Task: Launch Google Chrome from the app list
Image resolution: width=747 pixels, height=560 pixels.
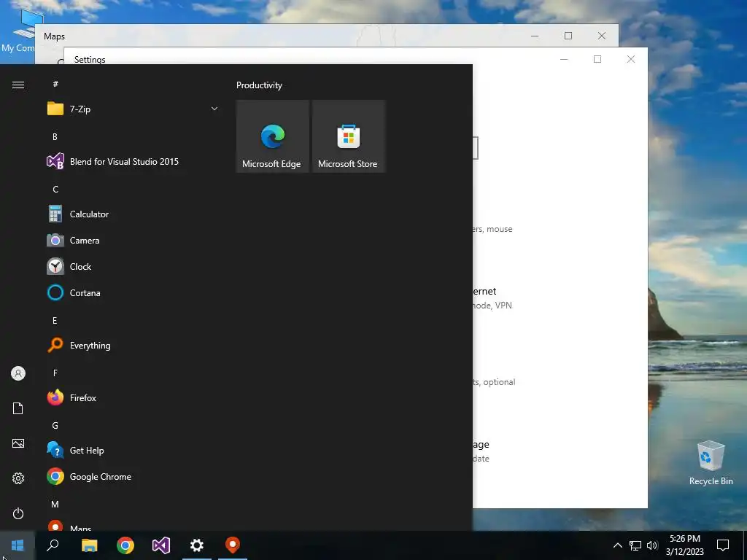Action: pos(133,477)
